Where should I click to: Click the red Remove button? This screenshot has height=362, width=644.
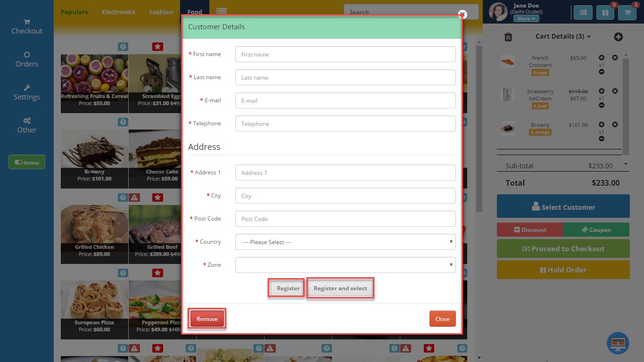pos(207,319)
